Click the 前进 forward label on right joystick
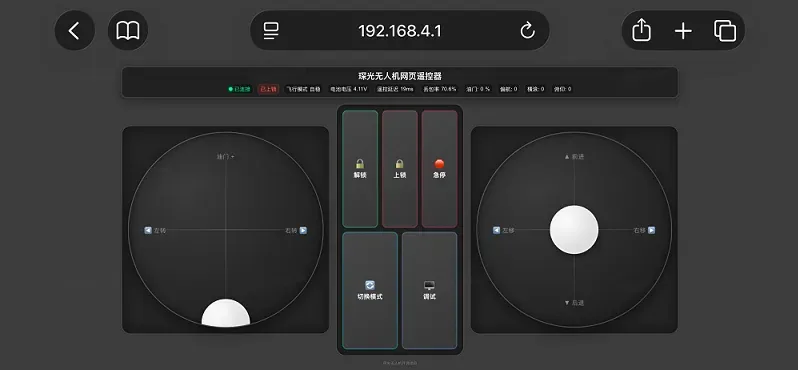Screen dimensions: 798x370 (575, 157)
